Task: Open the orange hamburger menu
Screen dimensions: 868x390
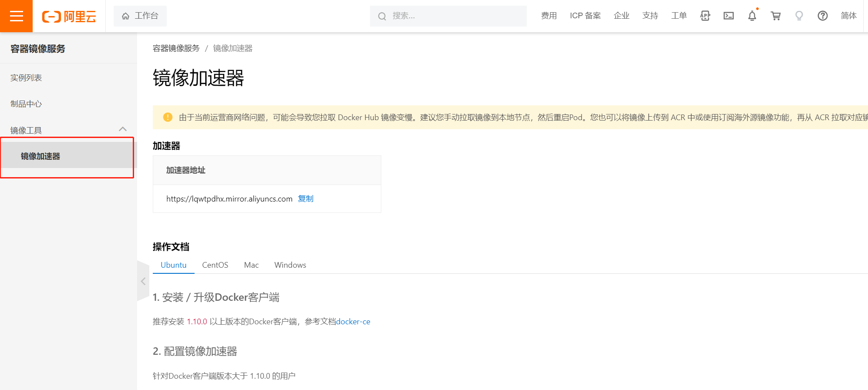Action: [16, 16]
